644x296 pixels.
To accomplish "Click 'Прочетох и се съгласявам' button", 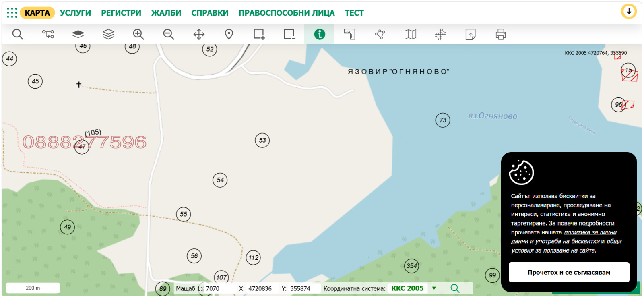I will (569, 273).
